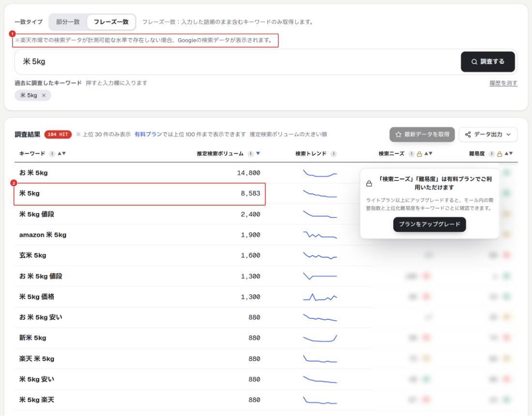Screen dimensions: 532x416
Task: Click the 履歴を消す link
Action: (x=503, y=83)
